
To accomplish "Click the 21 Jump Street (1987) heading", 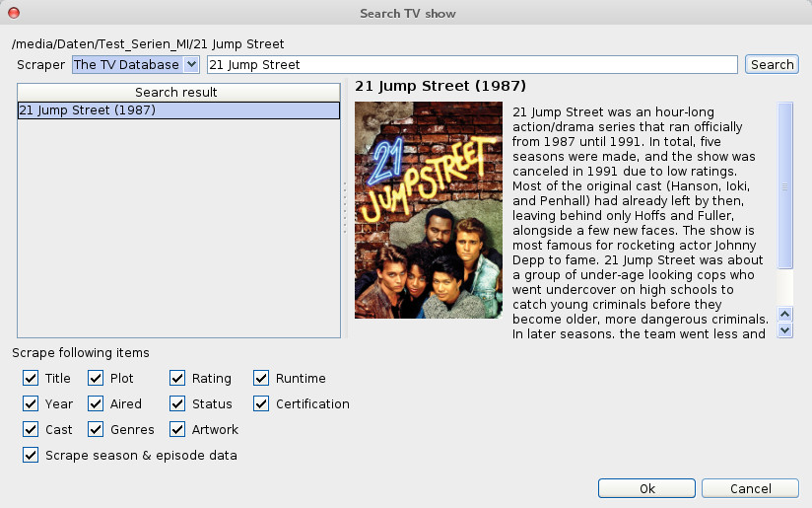I will pos(440,86).
